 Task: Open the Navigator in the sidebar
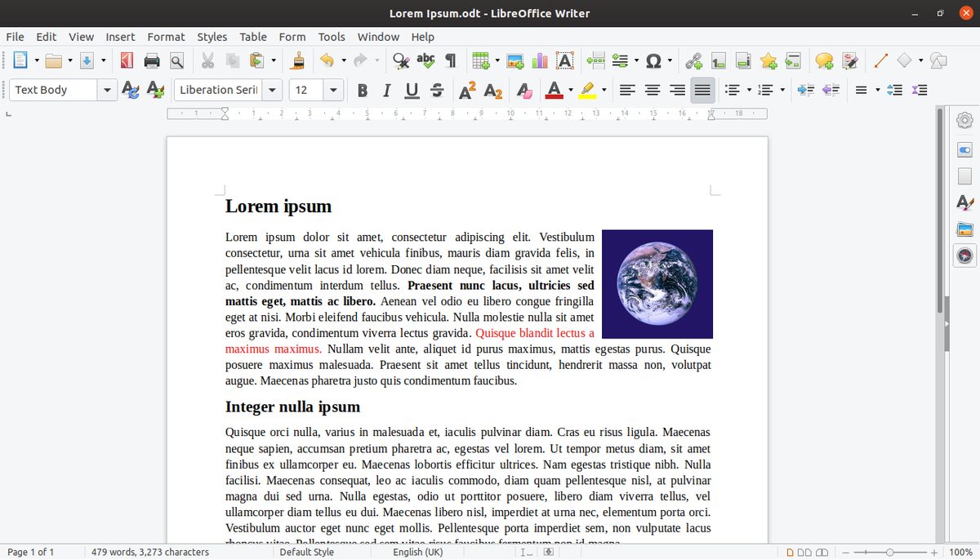(x=964, y=256)
